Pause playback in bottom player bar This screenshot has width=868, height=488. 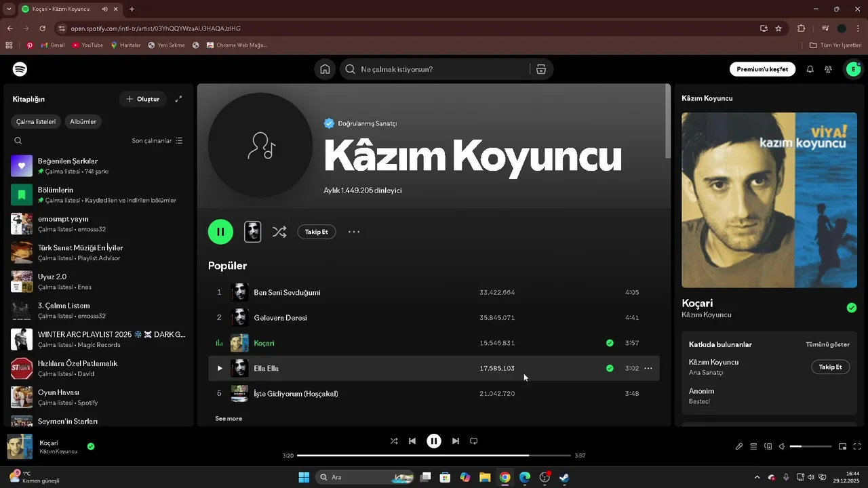pyautogui.click(x=434, y=441)
